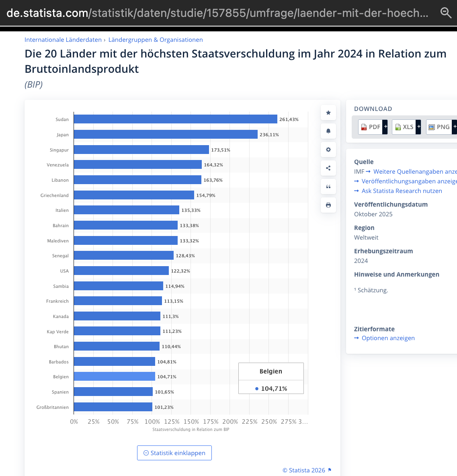The image size is (457, 476).
Task: Click the print icon
Action: (328, 205)
